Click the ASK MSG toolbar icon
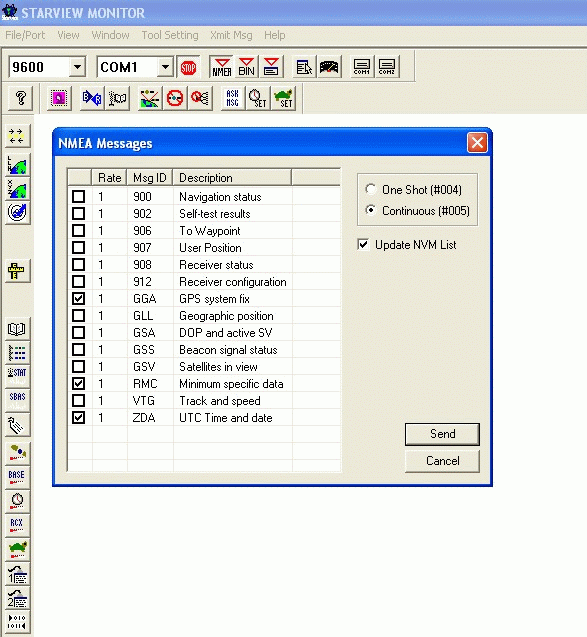Viewport: 587px width, 637px height. 232,98
